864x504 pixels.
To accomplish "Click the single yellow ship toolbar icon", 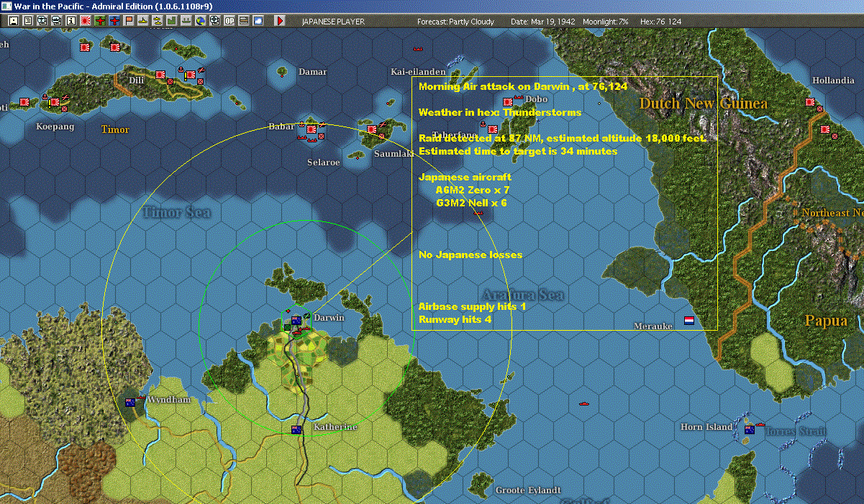I will 143,21.
